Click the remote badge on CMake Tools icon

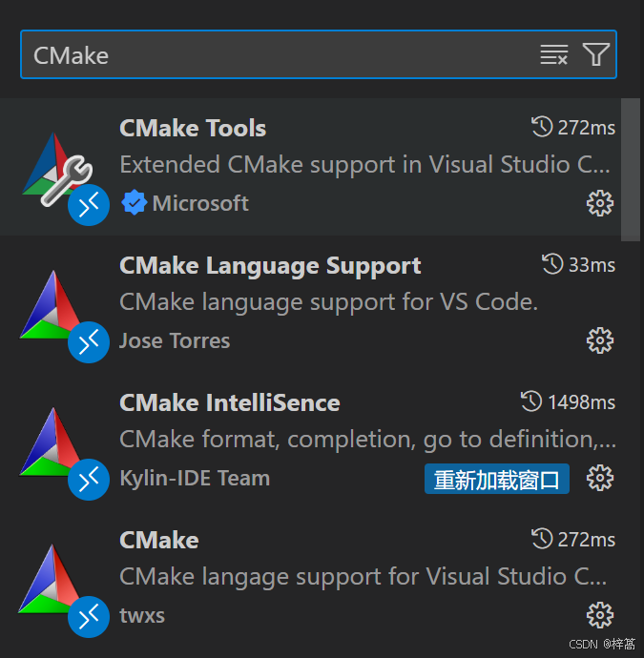coord(90,206)
